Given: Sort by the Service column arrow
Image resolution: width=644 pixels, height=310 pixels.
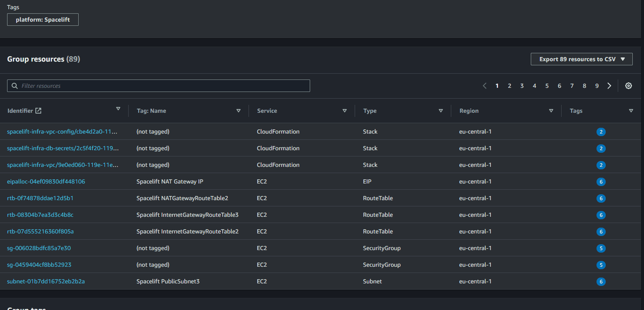Looking at the screenshot, I should coord(345,111).
